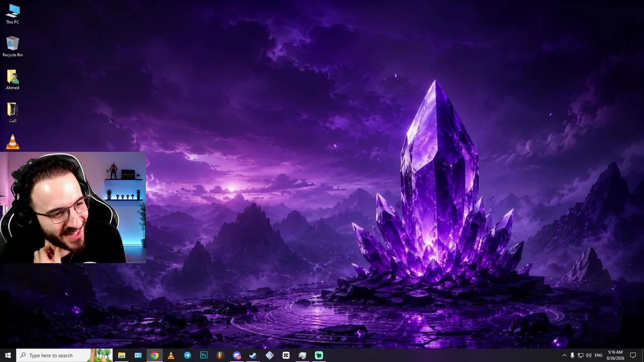This screenshot has height=362, width=644.
Task: Open the Windows Start menu
Action: point(8,355)
